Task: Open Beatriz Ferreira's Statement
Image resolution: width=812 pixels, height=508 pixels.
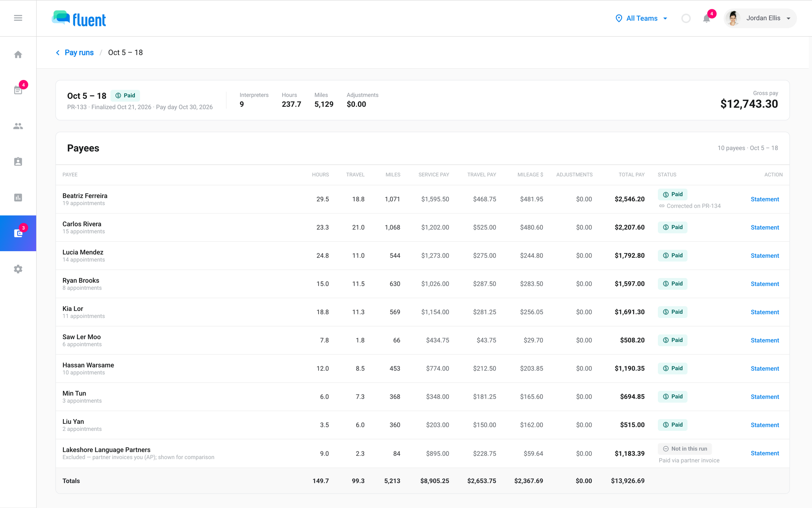Action: click(x=765, y=199)
